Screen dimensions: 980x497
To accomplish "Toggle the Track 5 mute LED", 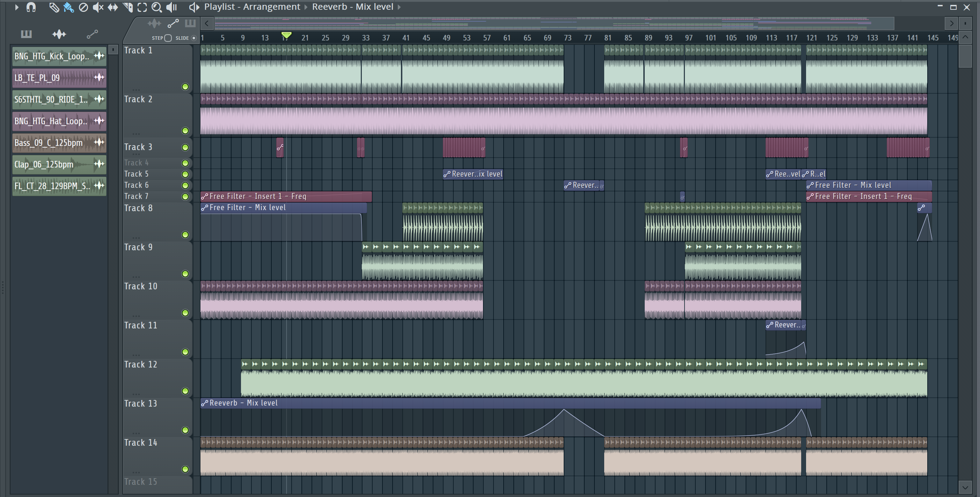I will click(185, 174).
